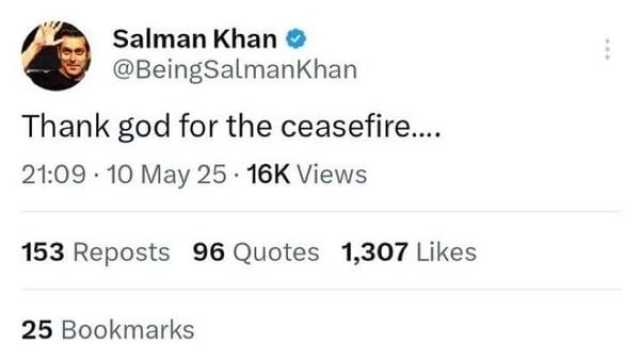The image size is (640, 360).
Task: Open the @BeingSalmanKhan handle link
Action: pyautogui.click(x=235, y=70)
